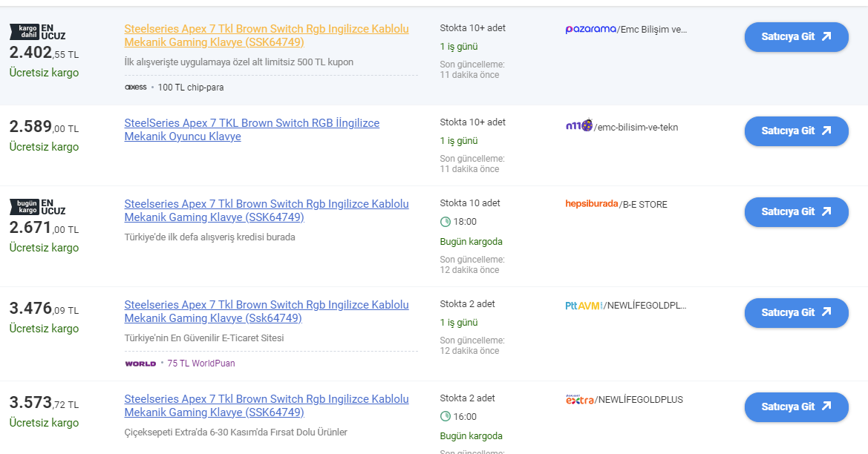Screen dimensions: 868x454
Task: Go to seller for the hepsiburada offer
Action: (796, 212)
